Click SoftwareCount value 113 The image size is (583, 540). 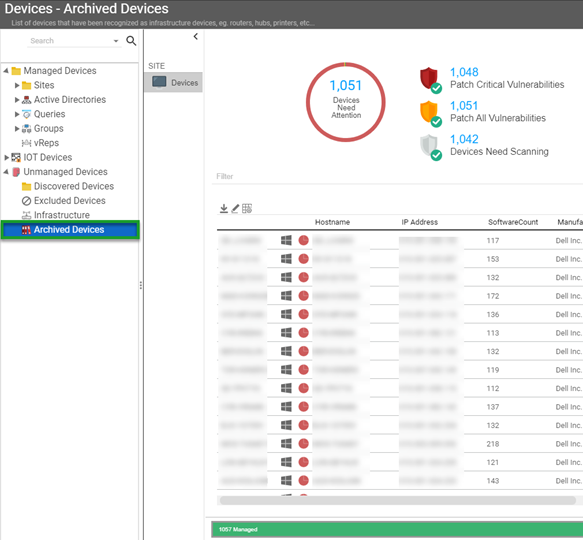pyautogui.click(x=493, y=333)
